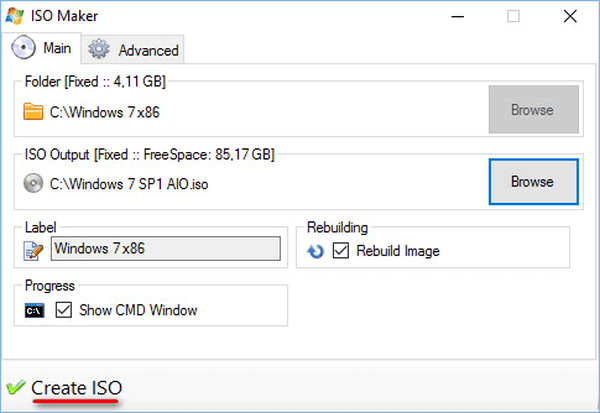Click the green checkmark beside Create ISO
600x413 pixels.
[16, 387]
